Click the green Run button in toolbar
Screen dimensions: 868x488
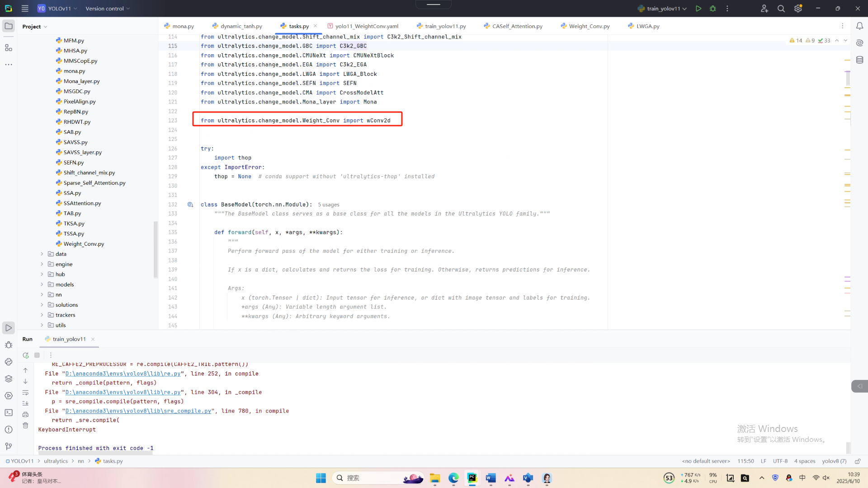click(x=698, y=9)
